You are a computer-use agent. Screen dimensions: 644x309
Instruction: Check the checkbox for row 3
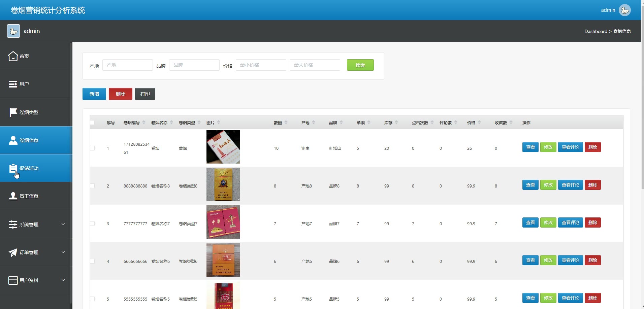coord(92,224)
